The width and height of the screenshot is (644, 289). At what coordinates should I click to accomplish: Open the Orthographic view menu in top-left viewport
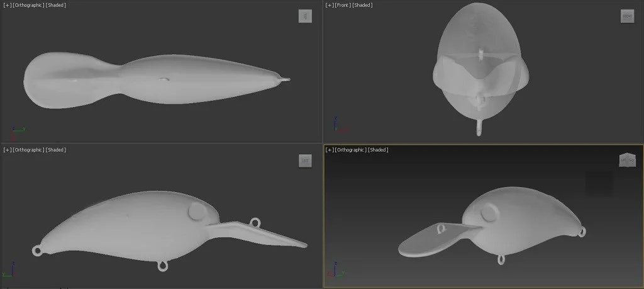pos(28,5)
